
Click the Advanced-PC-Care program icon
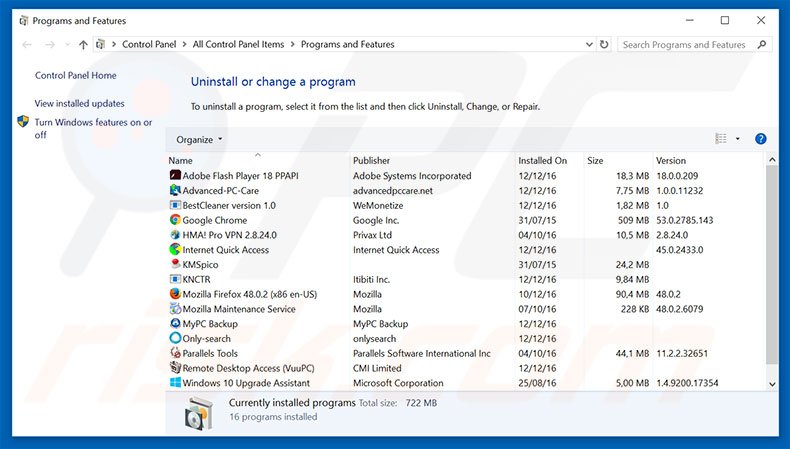175,190
